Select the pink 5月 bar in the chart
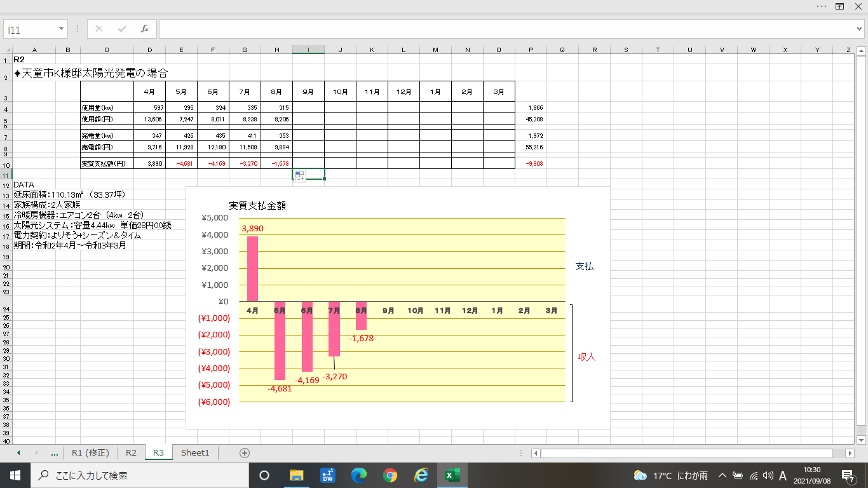This screenshot has width=868, height=488. click(280, 341)
